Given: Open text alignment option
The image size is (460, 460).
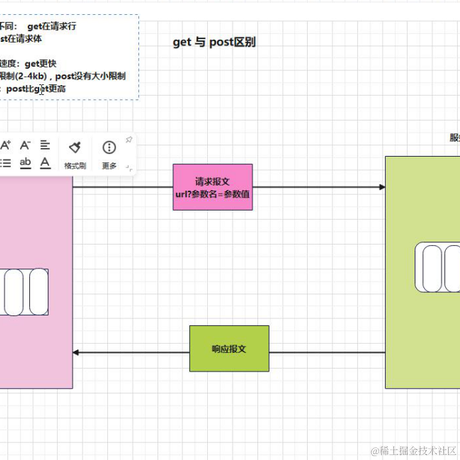Looking at the screenshot, I should click(45, 145).
